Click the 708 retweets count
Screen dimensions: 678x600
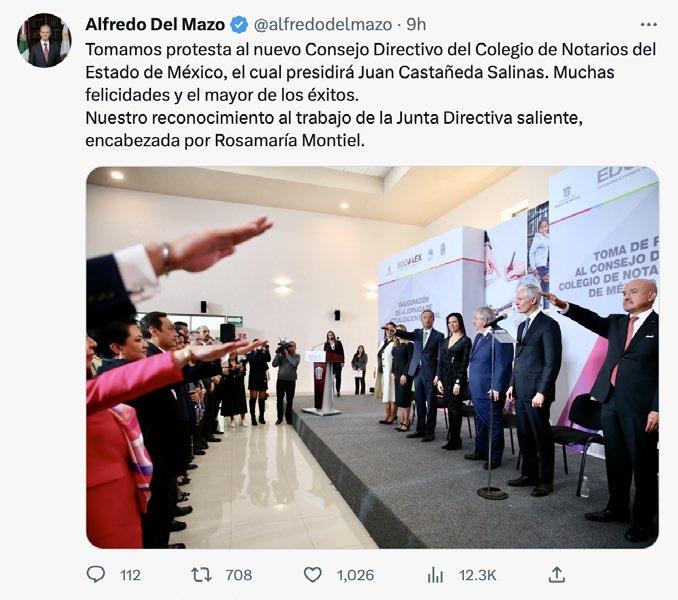239,575
